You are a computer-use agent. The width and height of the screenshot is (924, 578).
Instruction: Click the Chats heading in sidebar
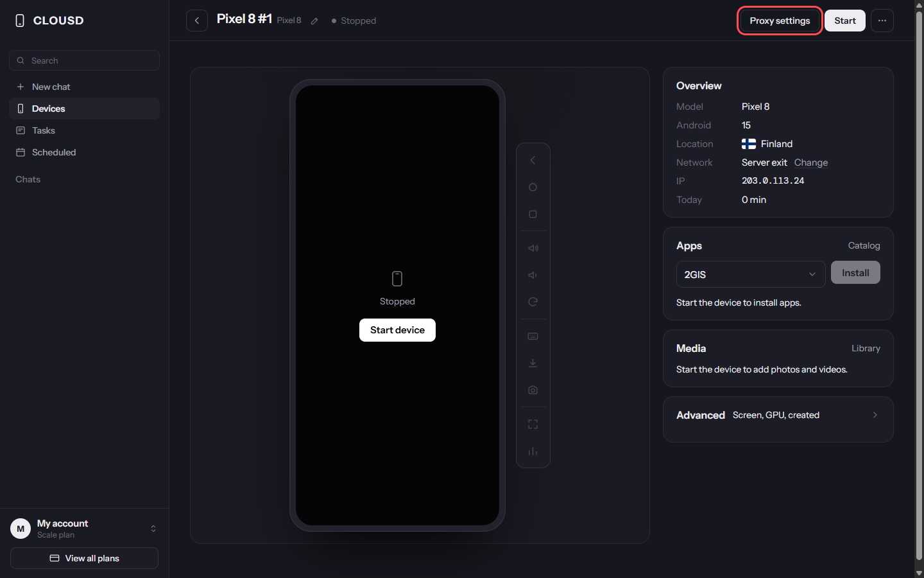coord(28,179)
